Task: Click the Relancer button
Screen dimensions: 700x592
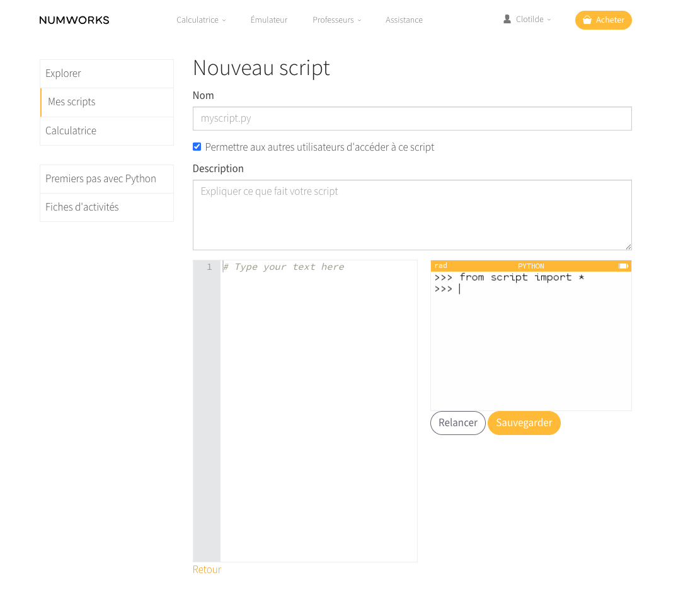Action: coord(457,422)
